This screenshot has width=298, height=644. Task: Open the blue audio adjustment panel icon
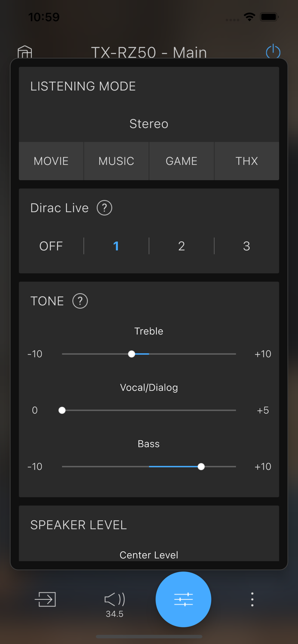[x=183, y=599]
